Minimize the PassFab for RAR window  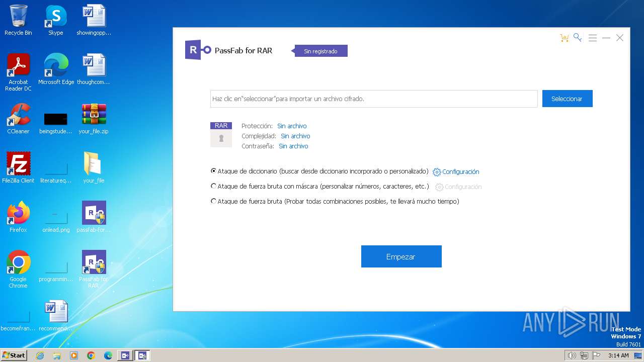tap(606, 38)
